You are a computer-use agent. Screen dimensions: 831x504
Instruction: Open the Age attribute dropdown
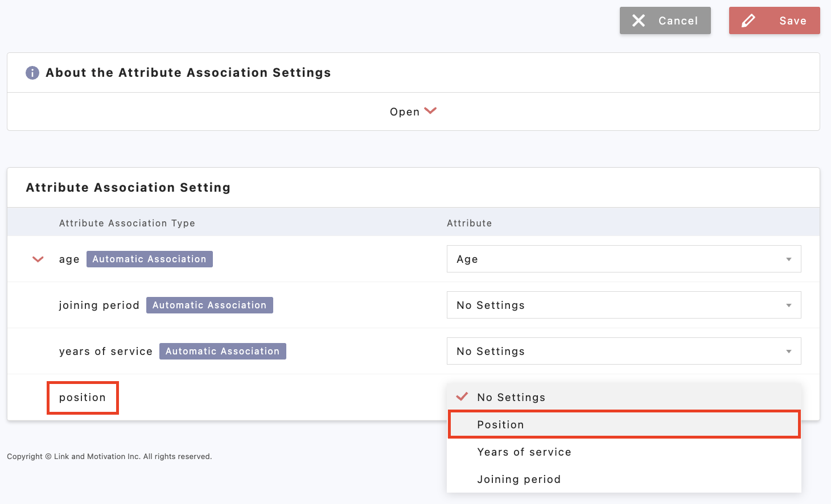623,259
